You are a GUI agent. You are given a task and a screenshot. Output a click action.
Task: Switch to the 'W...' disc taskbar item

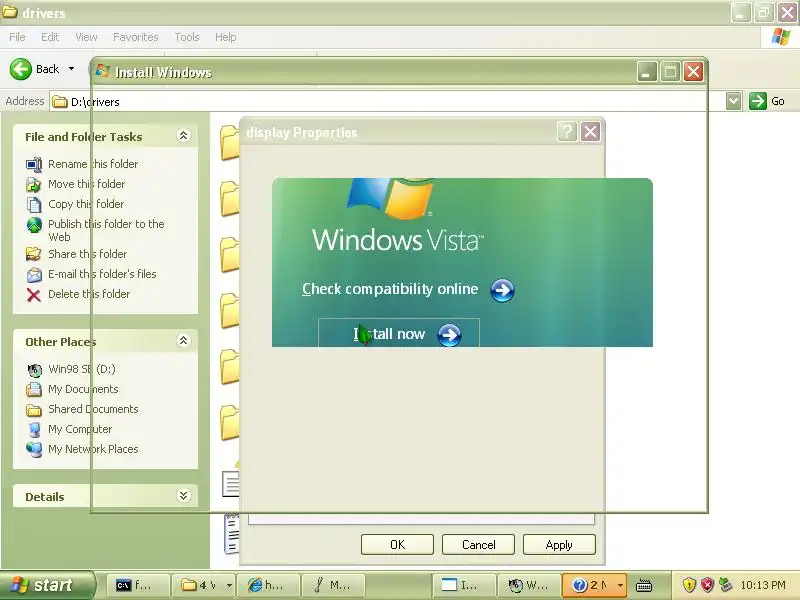click(x=529, y=585)
